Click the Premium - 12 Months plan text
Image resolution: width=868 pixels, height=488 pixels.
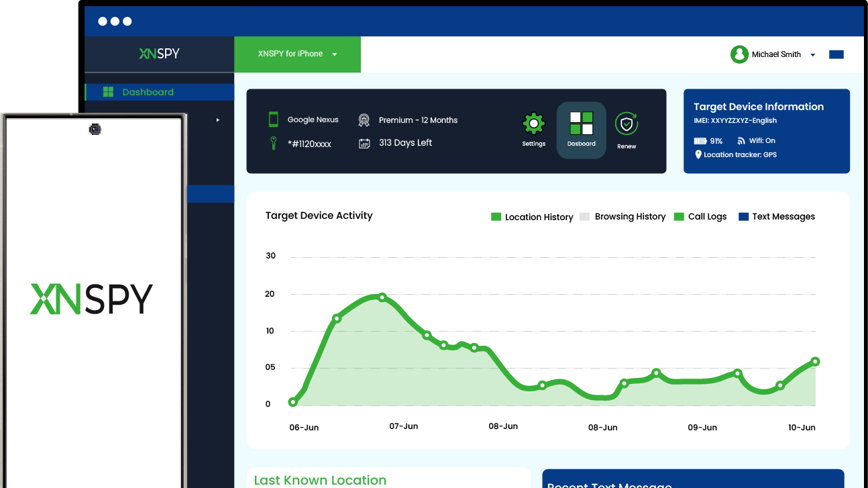(418, 120)
